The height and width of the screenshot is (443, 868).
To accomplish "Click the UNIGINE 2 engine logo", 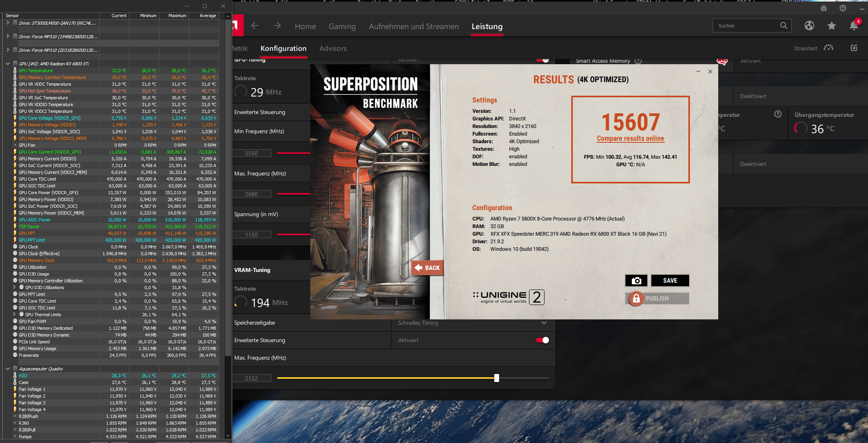I will [508, 297].
